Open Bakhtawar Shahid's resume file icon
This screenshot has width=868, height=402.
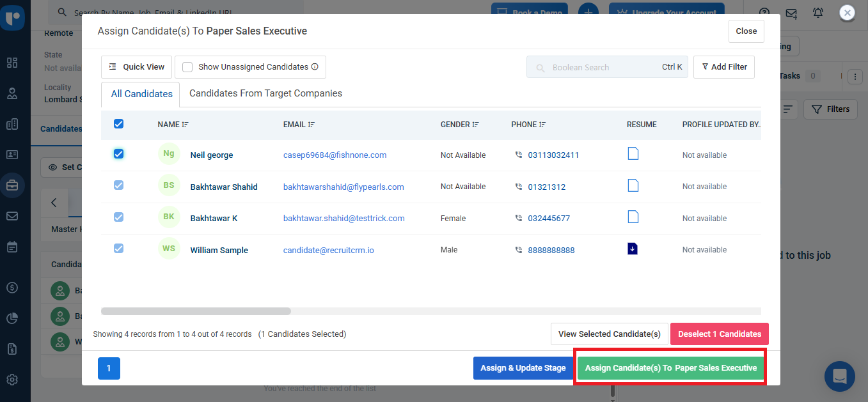point(633,185)
